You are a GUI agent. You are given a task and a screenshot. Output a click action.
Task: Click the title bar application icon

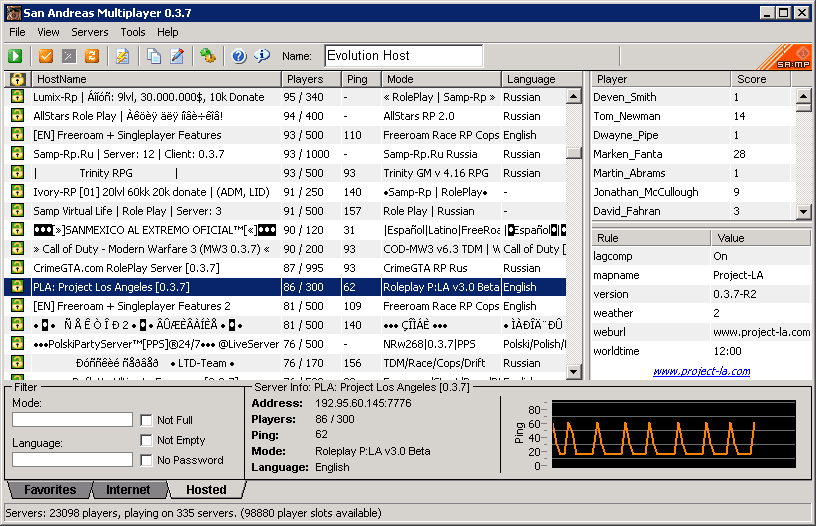pos(13,12)
